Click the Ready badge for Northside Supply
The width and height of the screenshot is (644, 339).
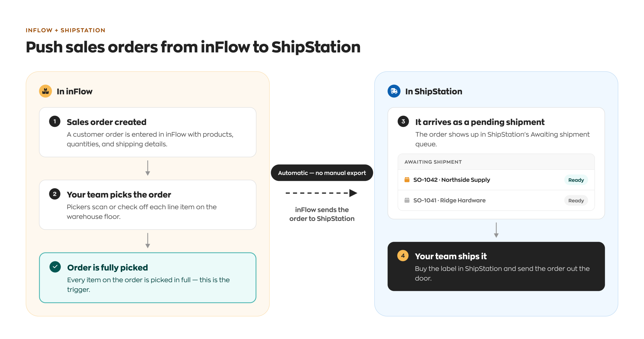[576, 180]
